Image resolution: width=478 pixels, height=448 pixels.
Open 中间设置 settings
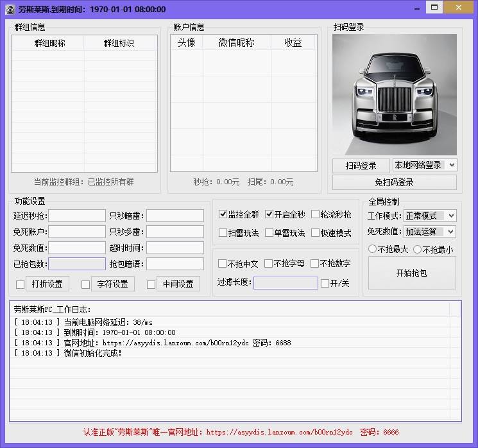click(178, 284)
